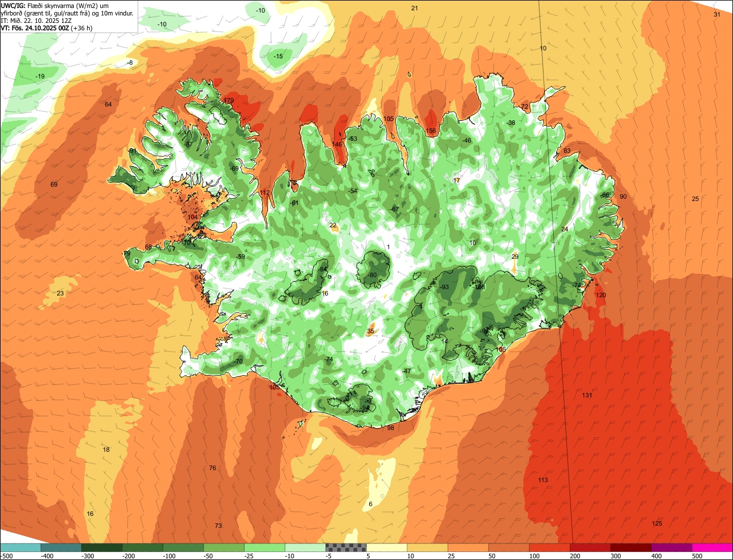Select the light green swatch between -25 and -10

click(265, 547)
